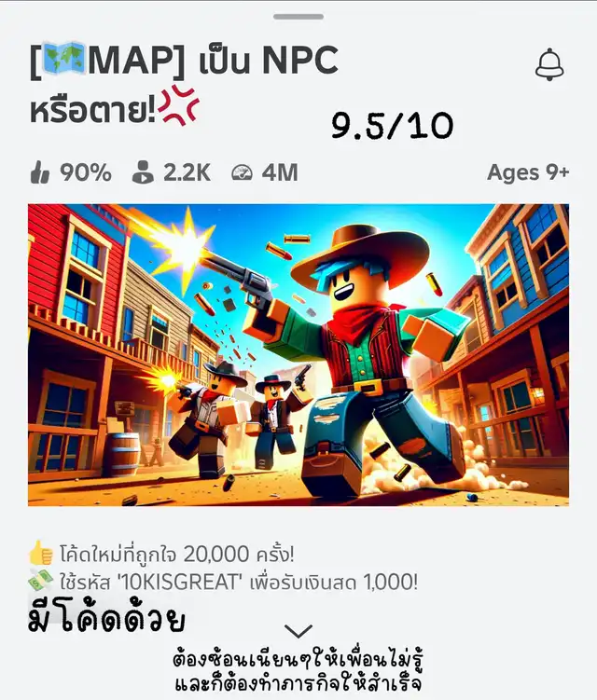
Task: Click the visits gauge icon
Action: tap(242, 172)
